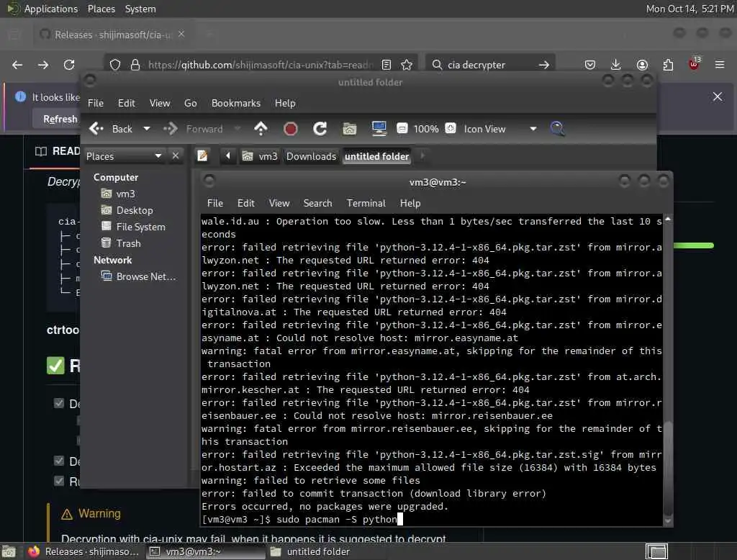Click the uBlock Origin extension icon
The image size is (737, 560).
point(694,64)
